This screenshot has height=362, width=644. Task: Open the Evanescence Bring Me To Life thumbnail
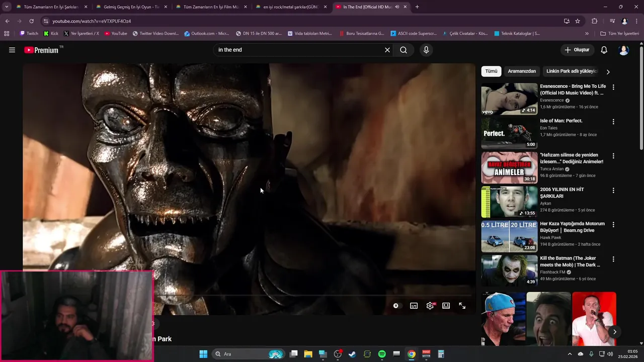(x=509, y=99)
